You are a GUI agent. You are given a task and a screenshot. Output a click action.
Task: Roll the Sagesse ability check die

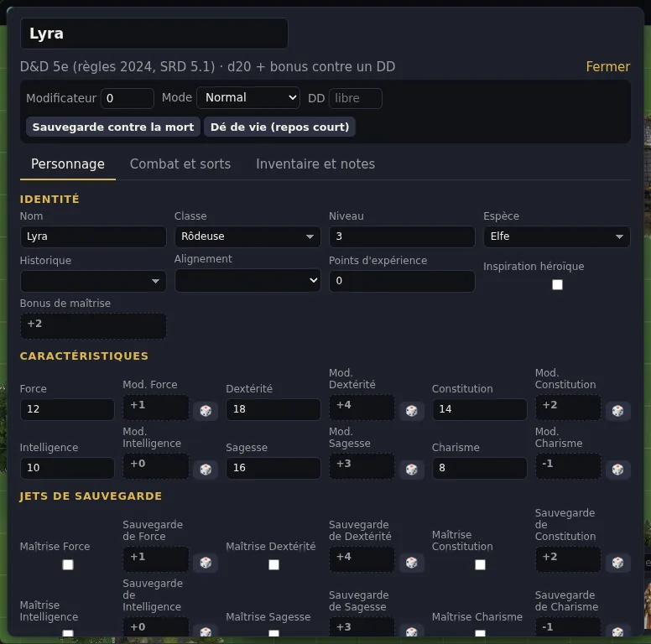[x=411, y=470]
